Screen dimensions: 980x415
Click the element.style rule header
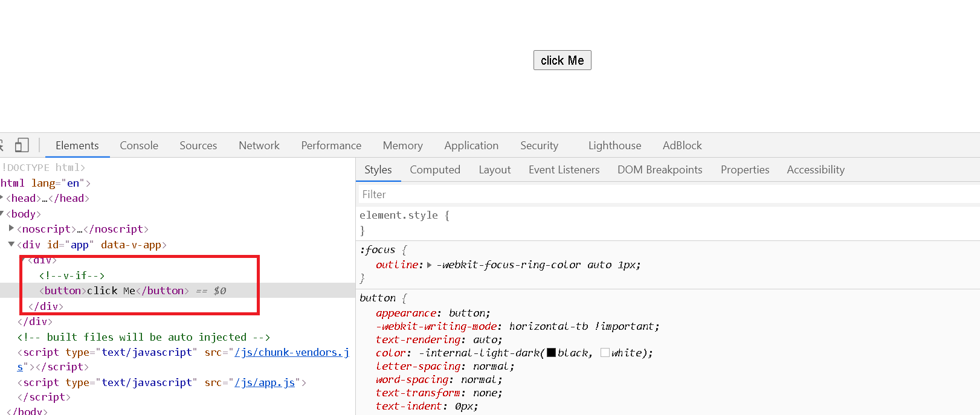point(404,215)
